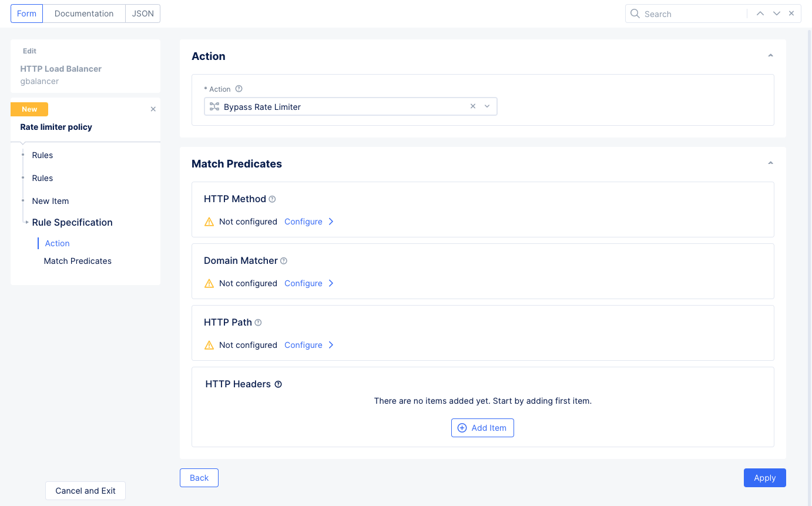Click the HTTP Method help icon
Viewport: 812px width, 506px height.
coord(272,199)
